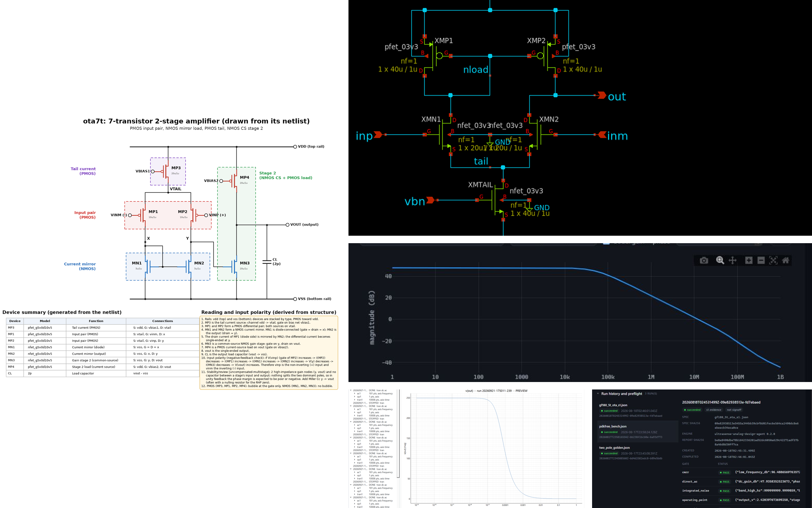The width and height of the screenshot is (812, 508).
Task: Select the cmrr gate row
Action: click(x=741, y=472)
